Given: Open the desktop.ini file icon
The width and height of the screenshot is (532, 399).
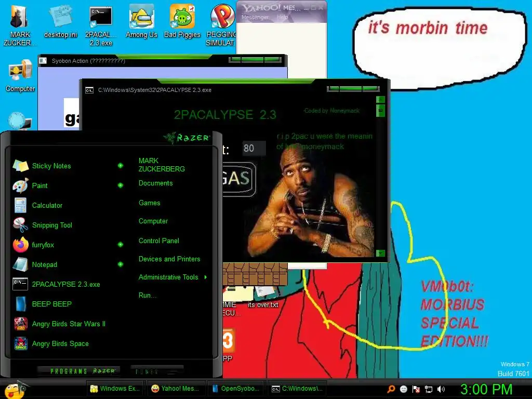Looking at the screenshot, I should click(60, 21).
